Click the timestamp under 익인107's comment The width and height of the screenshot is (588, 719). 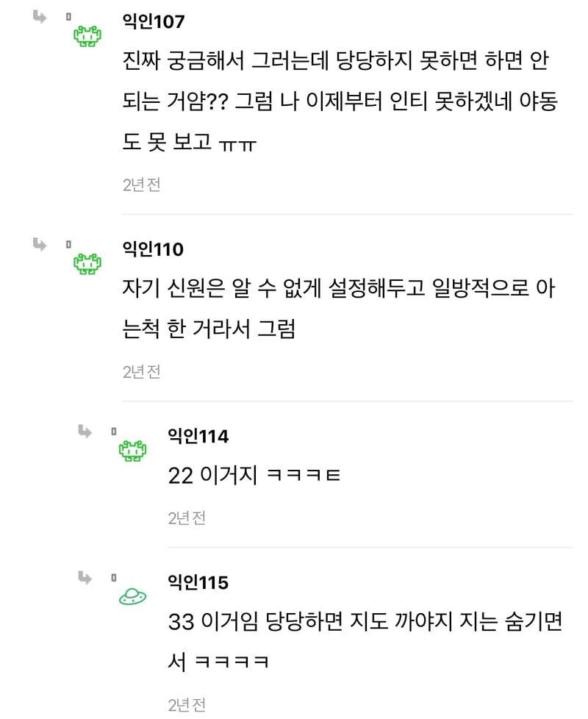[x=141, y=185]
